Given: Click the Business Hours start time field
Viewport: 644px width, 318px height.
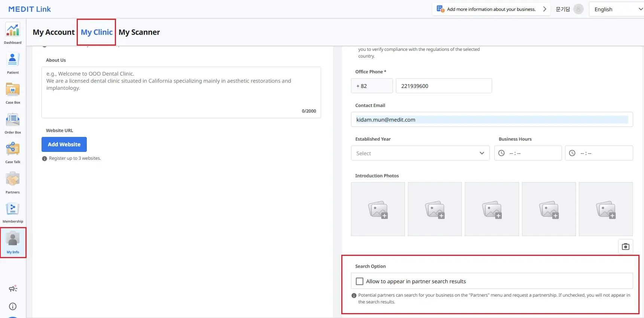Looking at the screenshot, I should coord(528,153).
